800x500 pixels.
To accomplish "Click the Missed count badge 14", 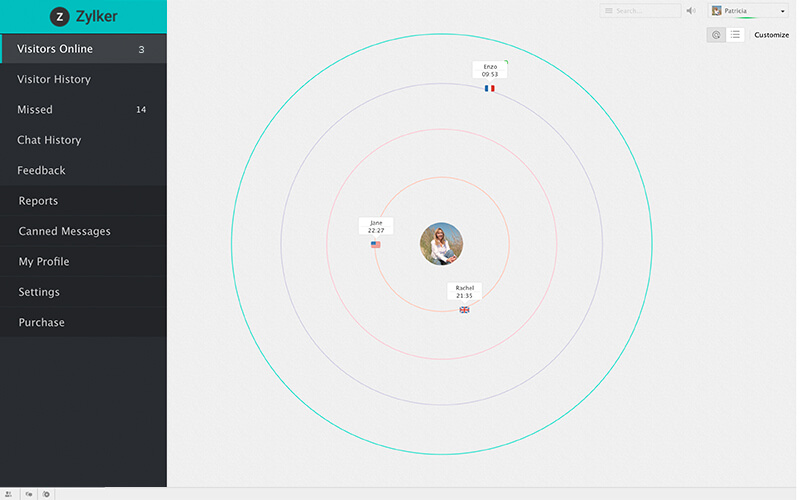I will 141,110.
